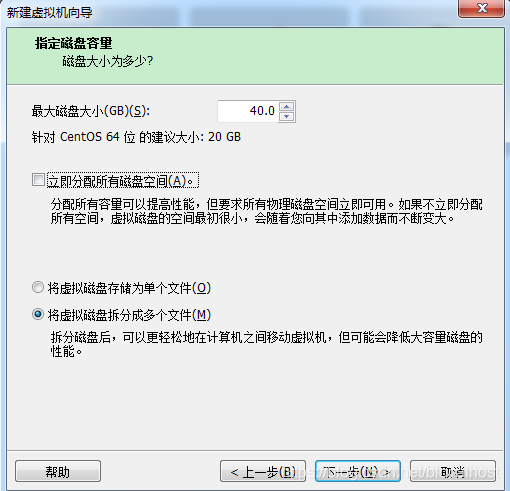Continue with the 下一步(N) button
Viewport: 510px width, 491px height.
point(358,471)
